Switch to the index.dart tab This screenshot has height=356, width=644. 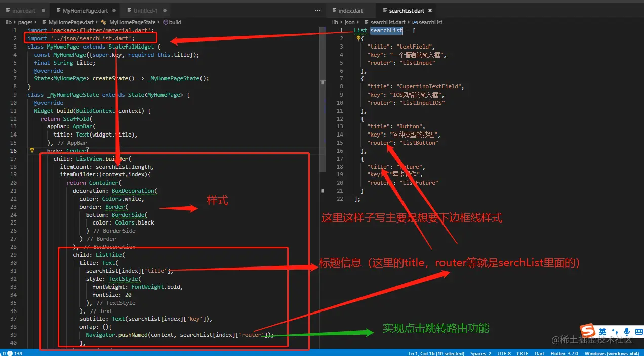tap(351, 10)
